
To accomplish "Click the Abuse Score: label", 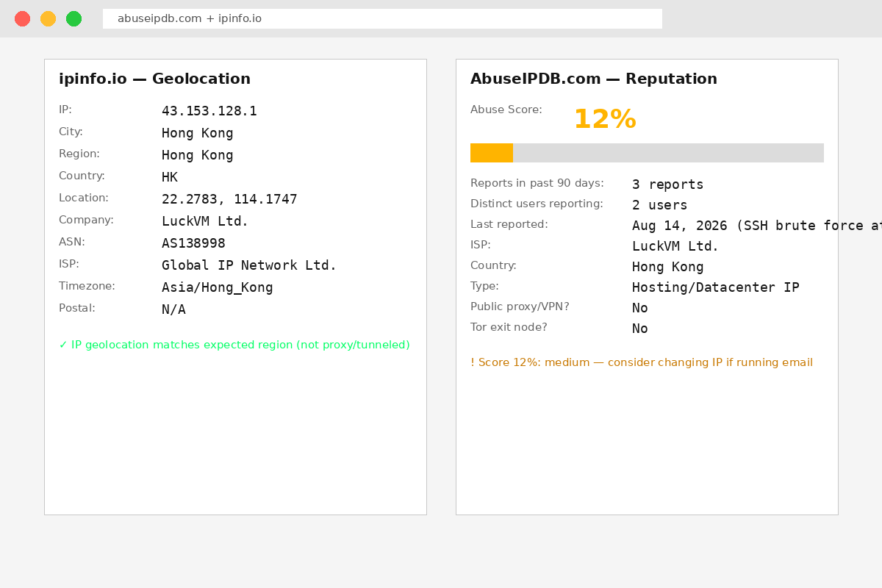I will point(506,110).
